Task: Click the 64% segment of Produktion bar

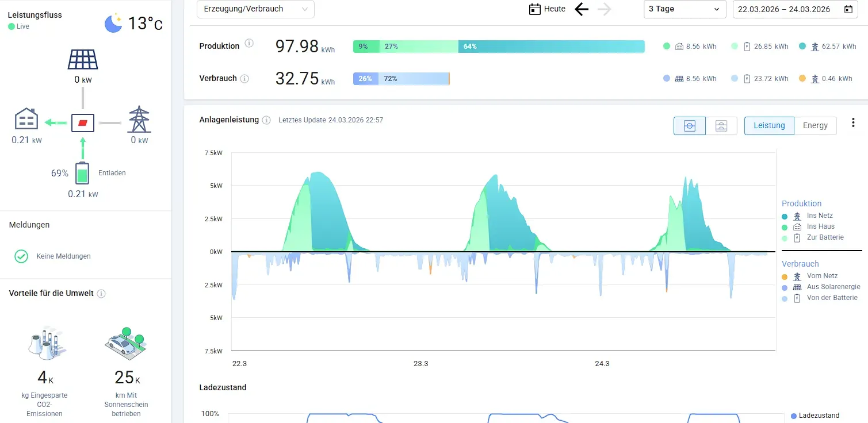Action: (x=551, y=47)
